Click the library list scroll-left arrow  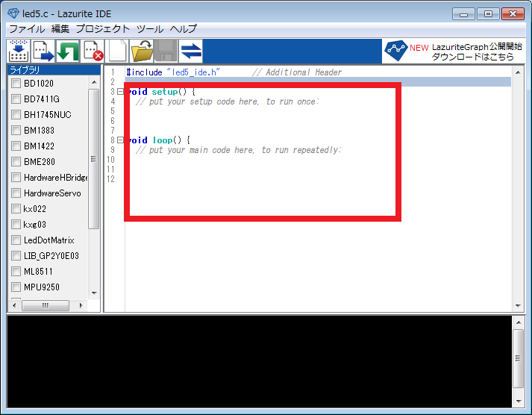(x=14, y=305)
